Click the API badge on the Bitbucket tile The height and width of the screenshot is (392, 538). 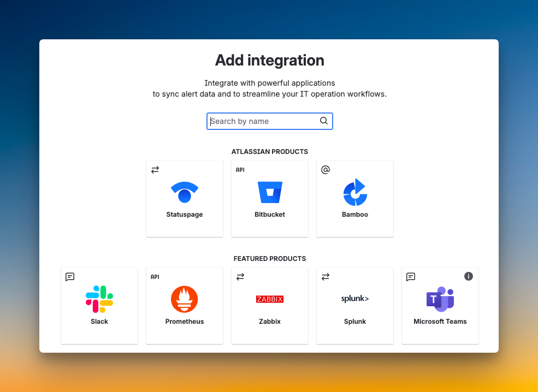point(240,170)
